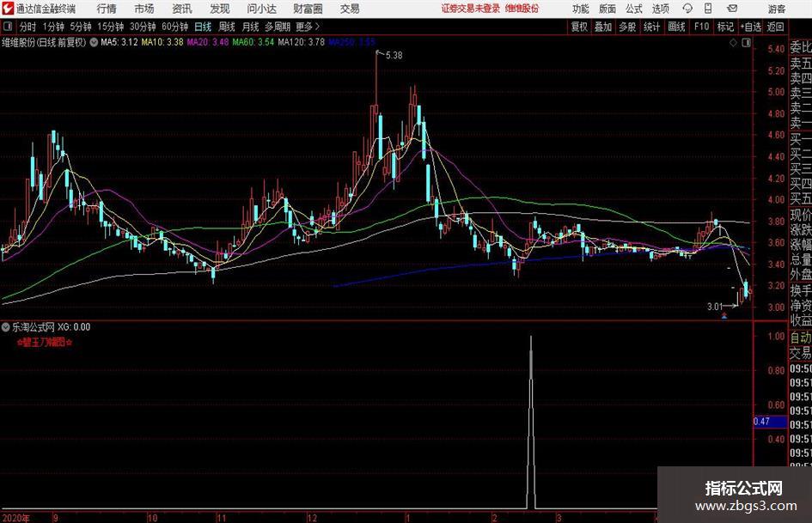Click the red arrow marker below 3.01

pos(724,315)
